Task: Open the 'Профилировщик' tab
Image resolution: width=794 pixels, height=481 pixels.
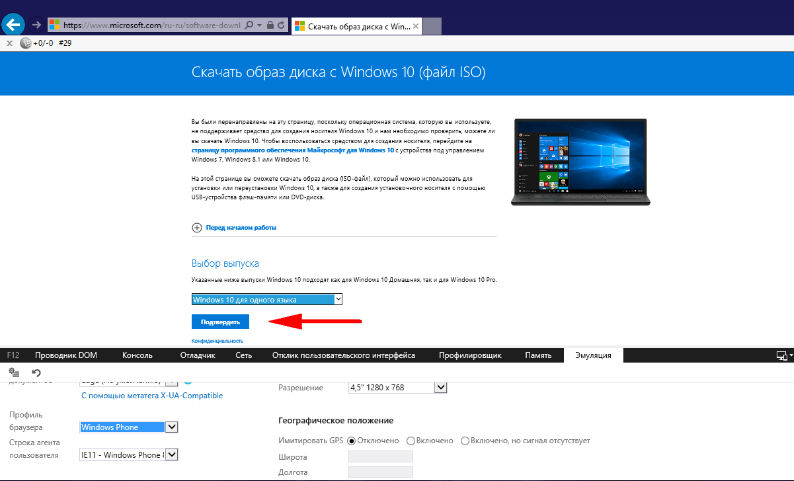Action: 470,355
